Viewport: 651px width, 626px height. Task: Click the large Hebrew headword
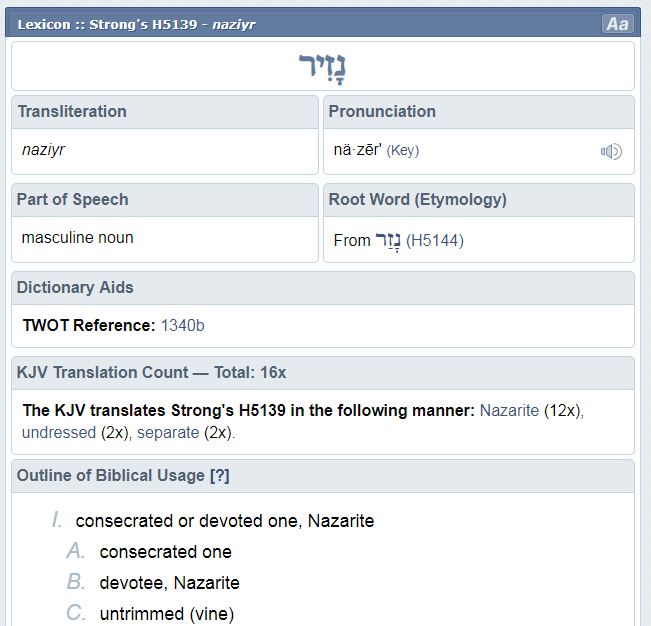click(323, 67)
